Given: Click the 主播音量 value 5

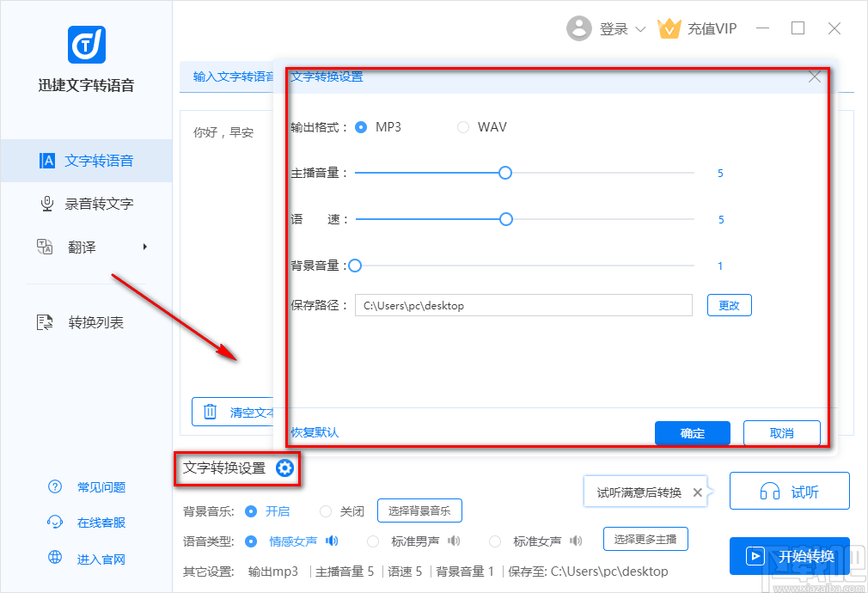Looking at the screenshot, I should tap(720, 174).
